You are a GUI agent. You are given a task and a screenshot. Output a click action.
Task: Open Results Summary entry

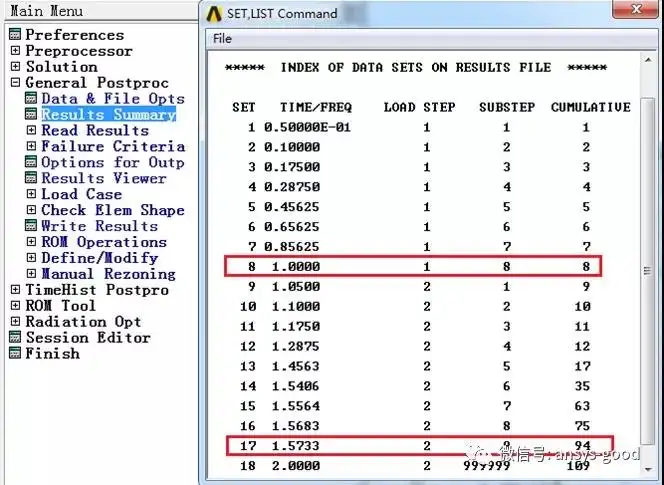tap(108, 114)
